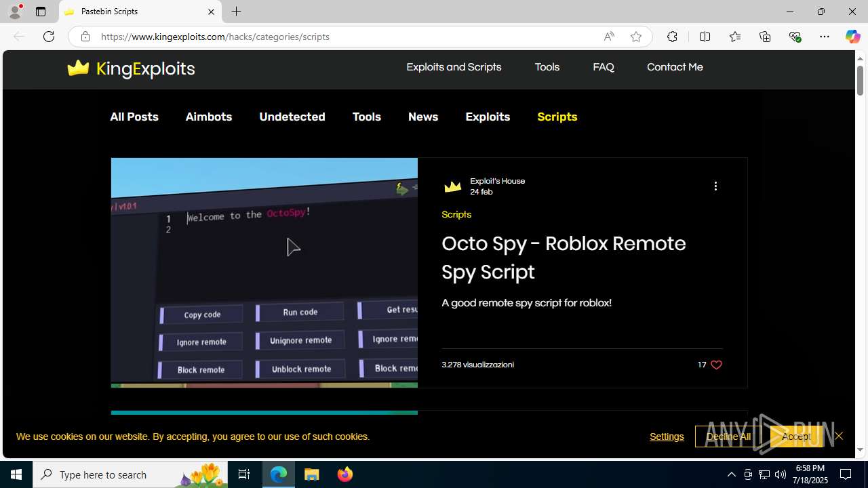Click the browser back arrow

19,37
